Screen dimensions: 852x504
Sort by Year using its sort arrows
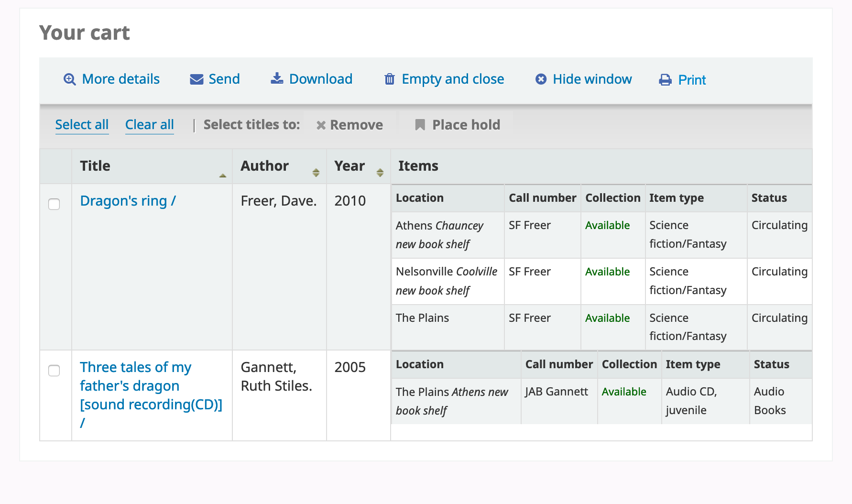tap(380, 173)
